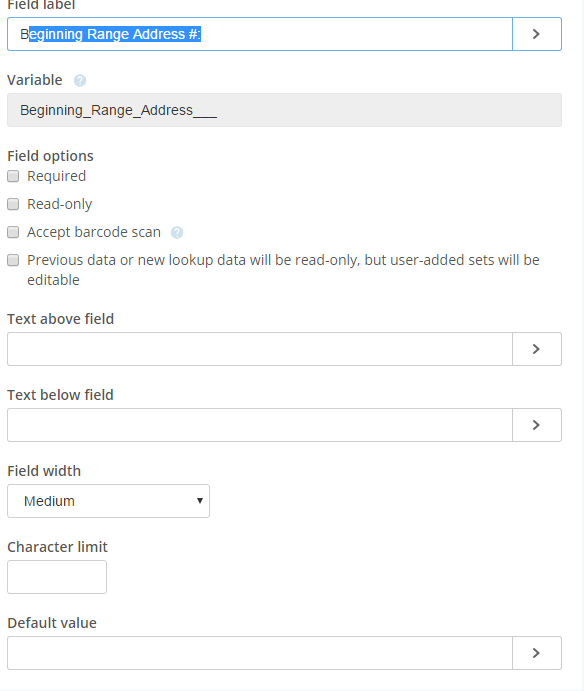Enable the Required checkbox
Viewport: 584px width, 691px height.
click(x=13, y=176)
